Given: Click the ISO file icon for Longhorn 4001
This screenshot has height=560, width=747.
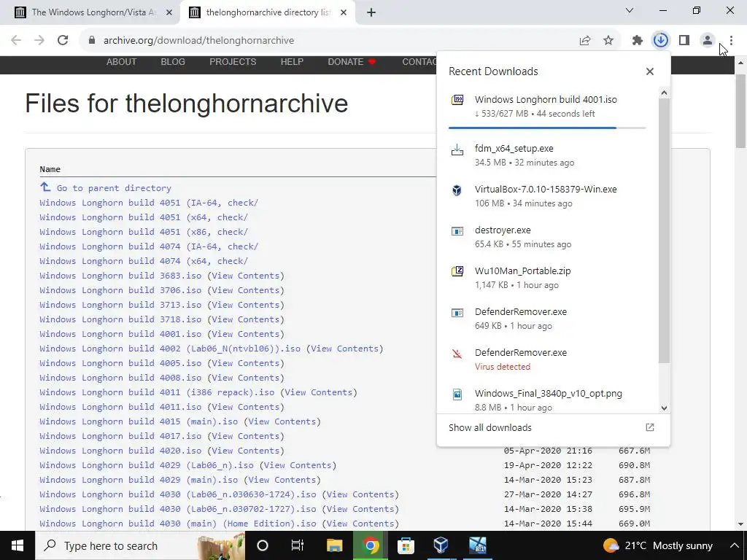Looking at the screenshot, I should [457, 100].
